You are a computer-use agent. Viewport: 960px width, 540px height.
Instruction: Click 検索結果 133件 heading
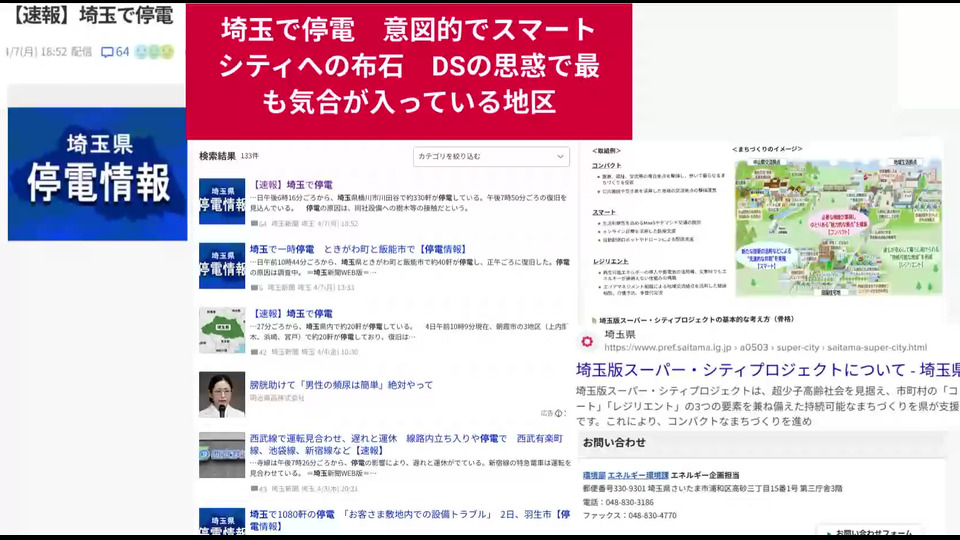[x=229, y=156]
